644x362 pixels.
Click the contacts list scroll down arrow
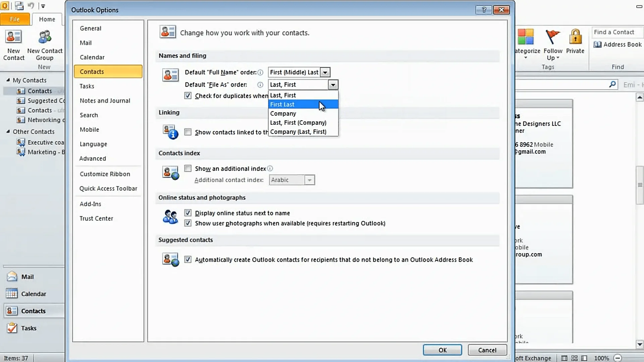pos(640,344)
